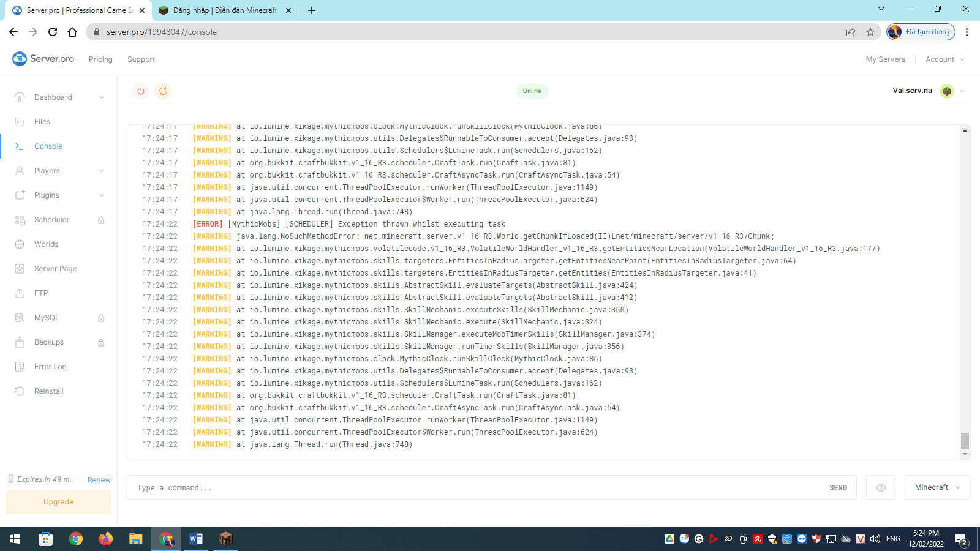Bookmark this page with the star icon

(870, 32)
